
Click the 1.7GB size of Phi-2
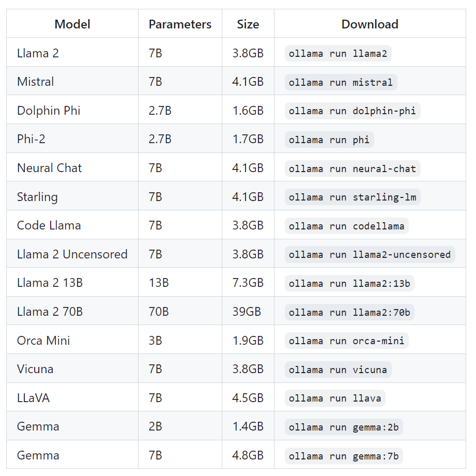[248, 139]
